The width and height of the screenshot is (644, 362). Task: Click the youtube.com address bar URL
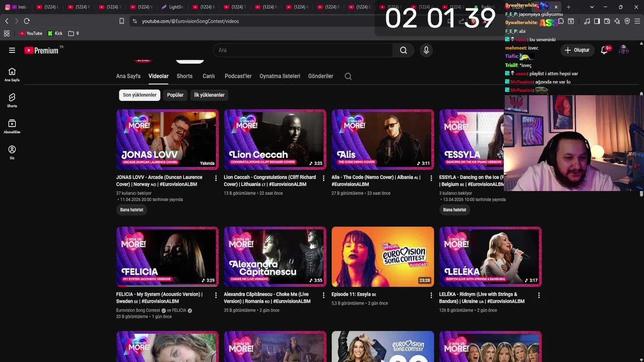click(x=190, y=21)
